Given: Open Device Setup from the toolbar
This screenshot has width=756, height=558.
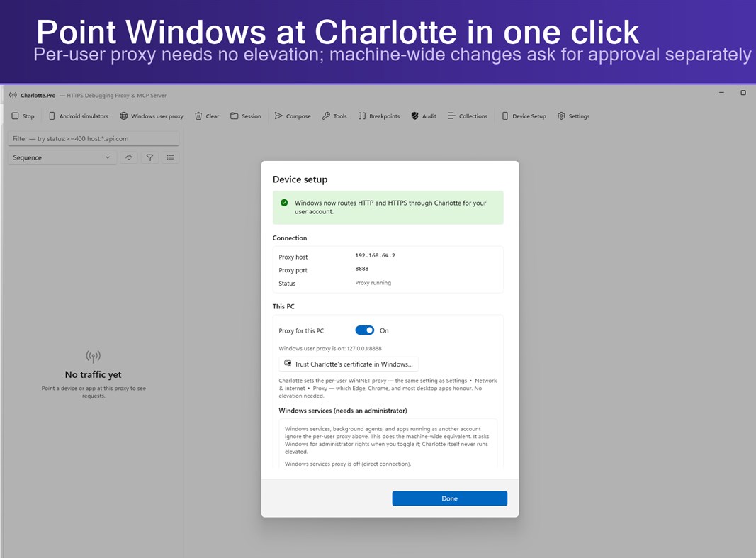Looking at the screenshot, I should coord(524,116).
